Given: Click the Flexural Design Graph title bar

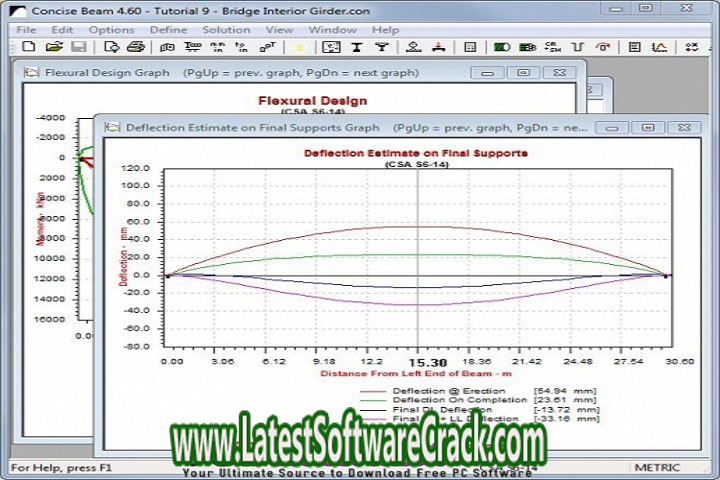Looking at the screenshot, I should 298,73.
